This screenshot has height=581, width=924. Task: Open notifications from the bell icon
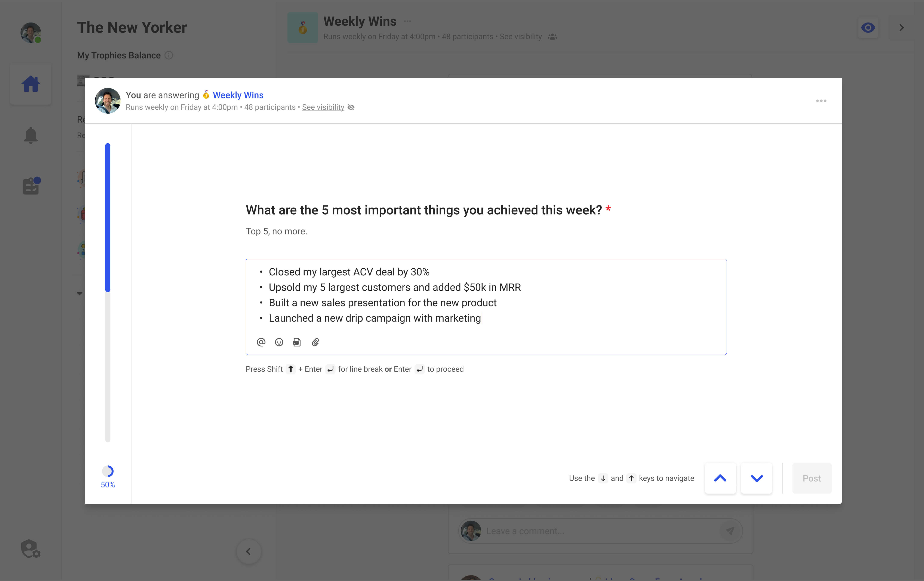point(31,135)
